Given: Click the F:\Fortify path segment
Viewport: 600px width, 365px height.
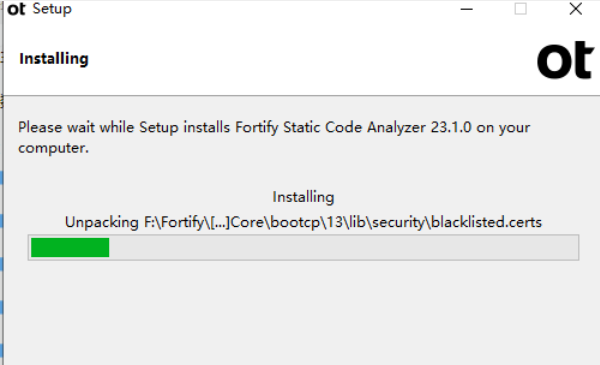Looking at the screenshot, I should 175,222.
